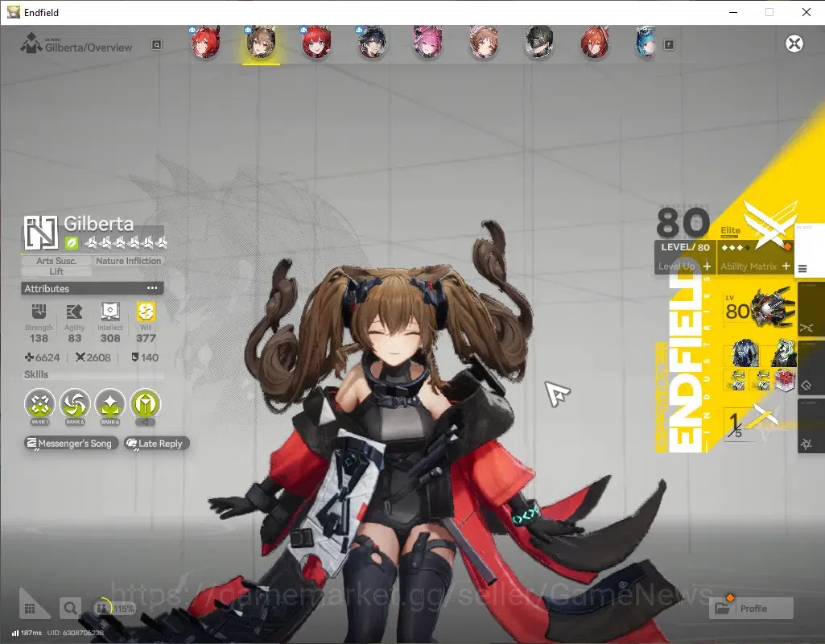825x644 pixels.
Task: Open the white side tab with list icon
Action: [808, 251]
